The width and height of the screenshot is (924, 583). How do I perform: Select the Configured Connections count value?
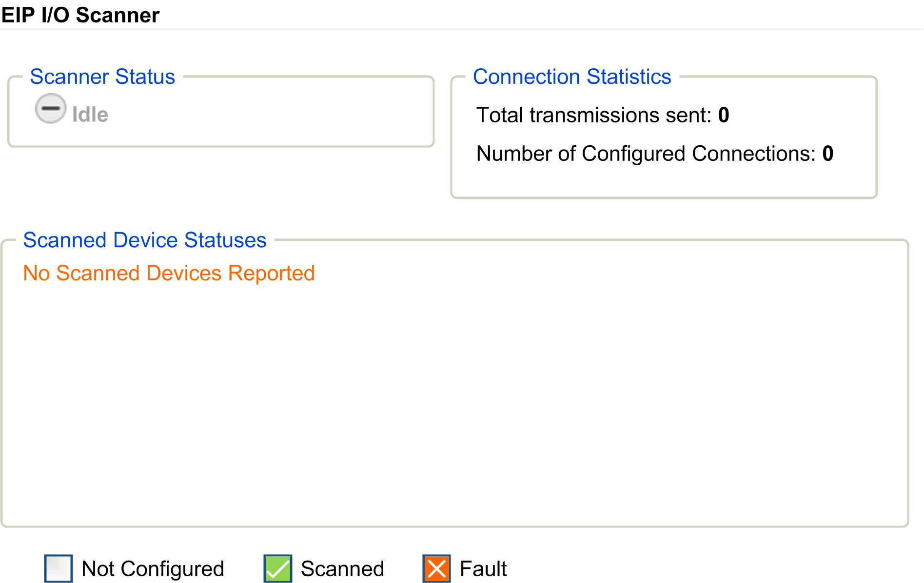[x=828, y=154]
